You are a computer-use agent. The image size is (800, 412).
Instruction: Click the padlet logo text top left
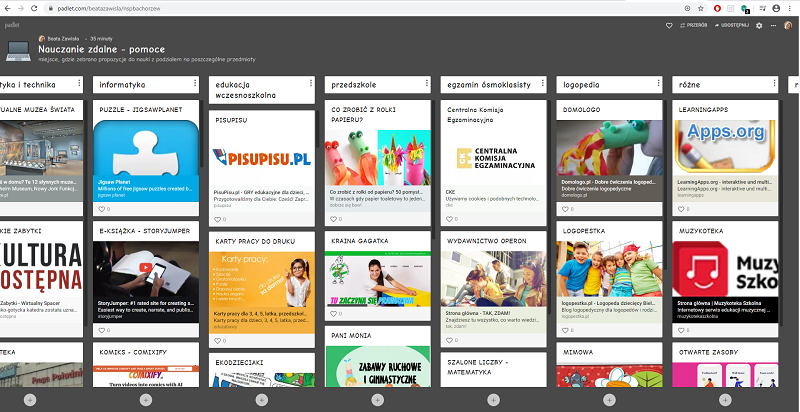12,25
